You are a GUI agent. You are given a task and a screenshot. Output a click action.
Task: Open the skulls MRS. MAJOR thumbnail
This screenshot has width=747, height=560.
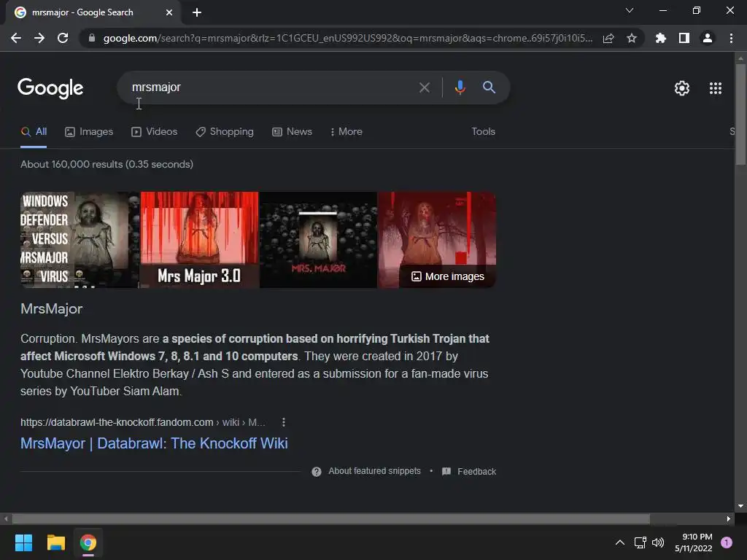318,240
